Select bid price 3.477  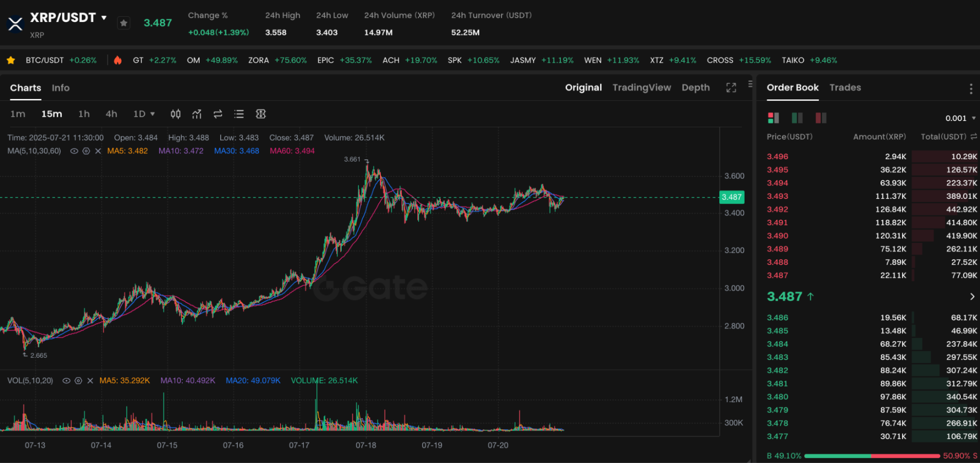coord(778,436)
